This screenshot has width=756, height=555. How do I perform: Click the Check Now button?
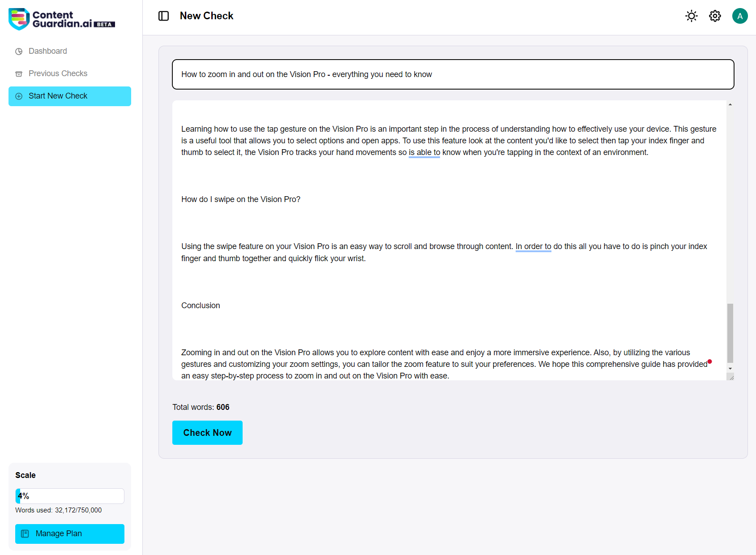pos(207,433)
